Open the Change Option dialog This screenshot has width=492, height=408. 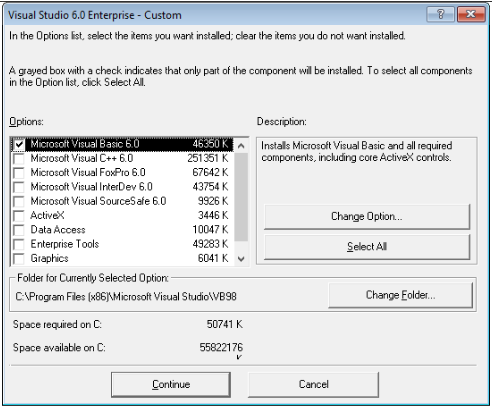click(367, 217)
